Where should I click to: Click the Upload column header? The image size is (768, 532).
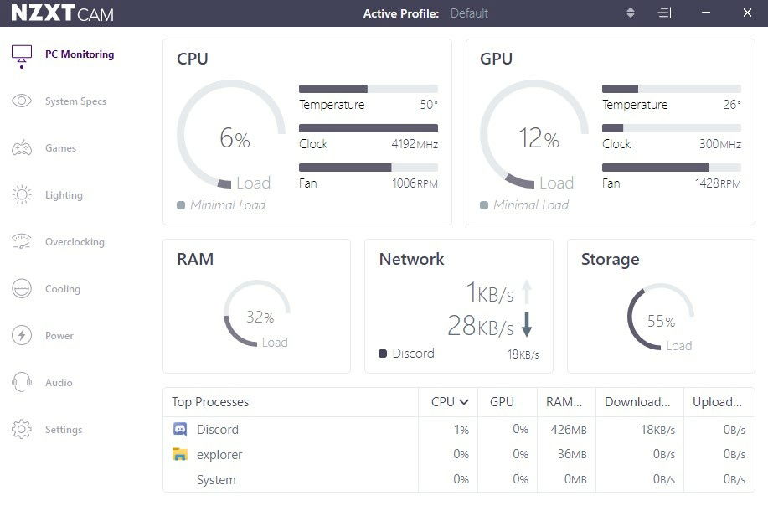(x=717, y=402)
